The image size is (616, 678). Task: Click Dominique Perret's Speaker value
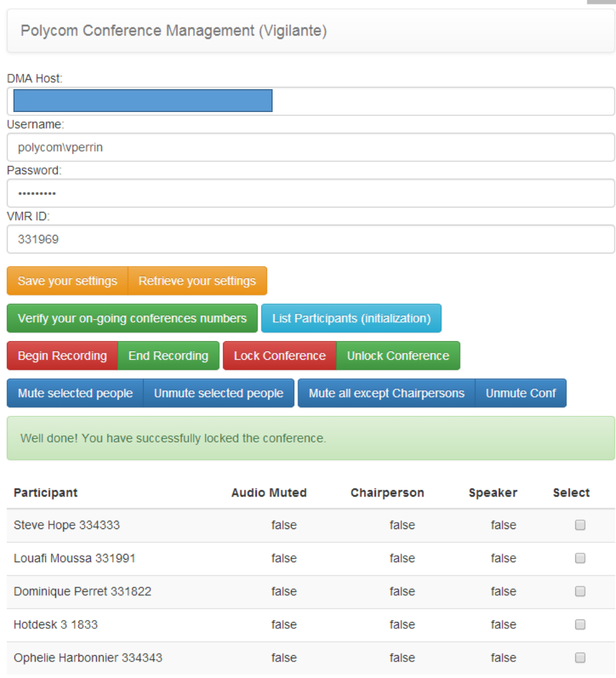[x=503, y=591]
